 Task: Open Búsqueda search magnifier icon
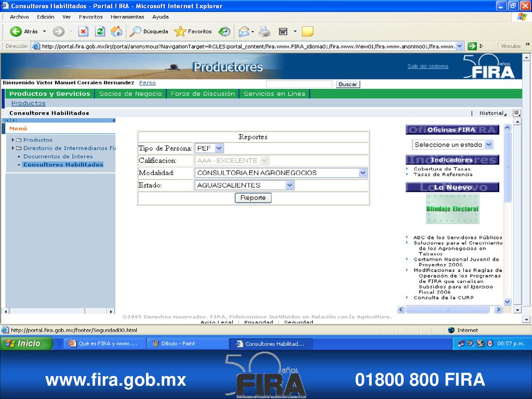[136, 32]
